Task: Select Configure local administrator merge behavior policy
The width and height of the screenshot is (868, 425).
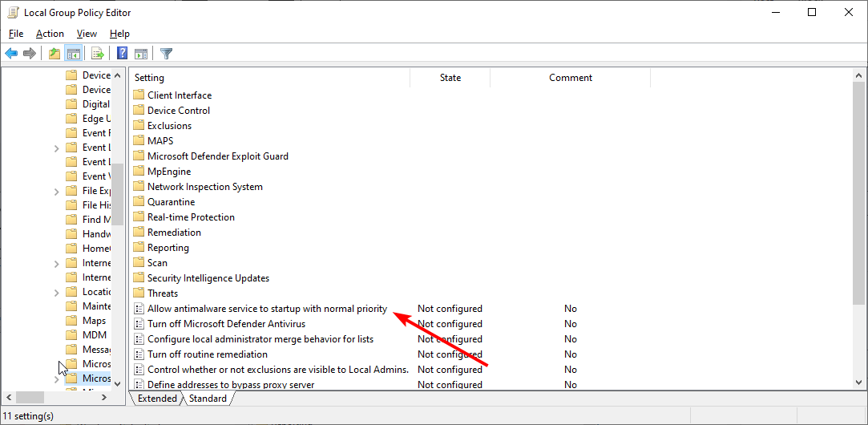Action: click(260, 339)
